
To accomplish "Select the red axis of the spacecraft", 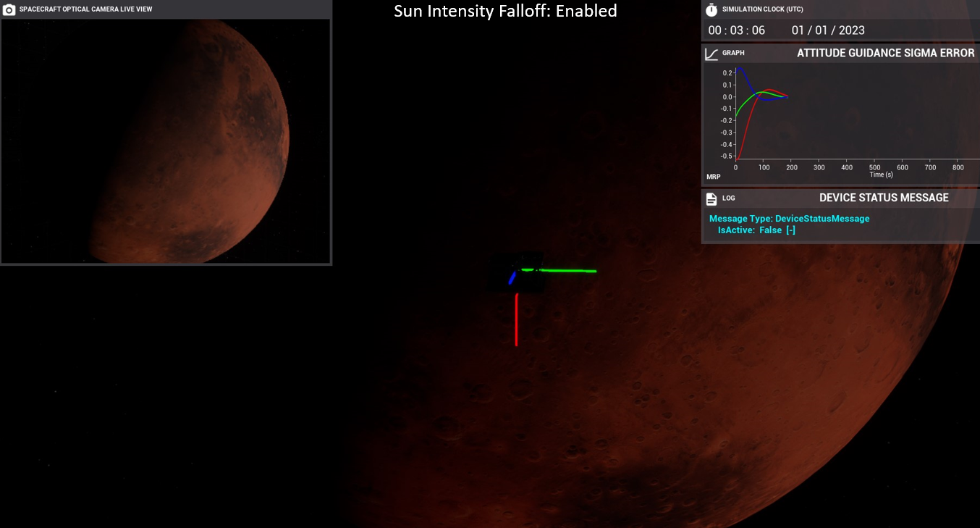I will 516,319.
